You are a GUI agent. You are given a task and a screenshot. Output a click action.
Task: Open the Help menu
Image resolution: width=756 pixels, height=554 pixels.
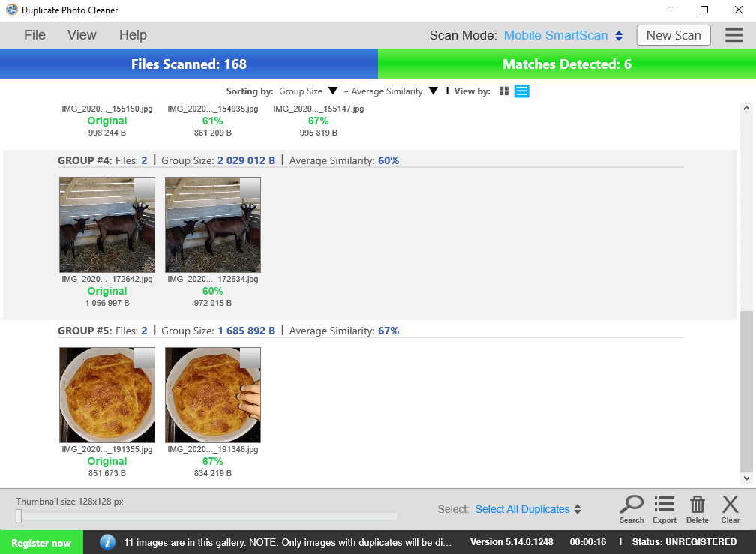[x=133, y=35]
